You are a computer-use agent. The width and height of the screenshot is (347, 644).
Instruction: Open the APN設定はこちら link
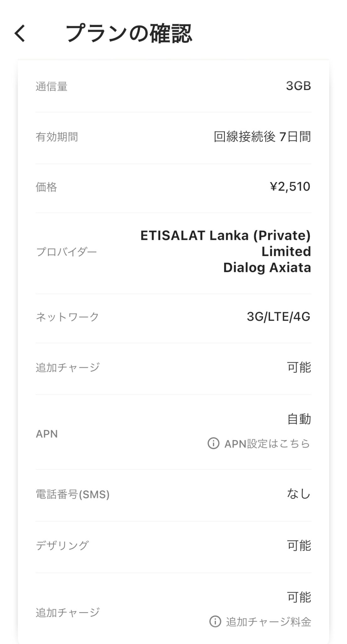click(267, 443)
